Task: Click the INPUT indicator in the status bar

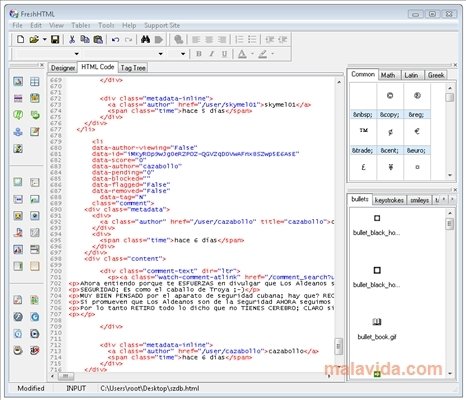Action: (76, 388)
